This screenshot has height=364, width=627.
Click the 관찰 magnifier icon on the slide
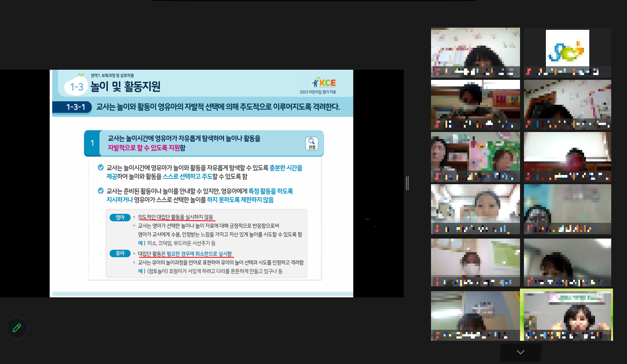point(312,143)
